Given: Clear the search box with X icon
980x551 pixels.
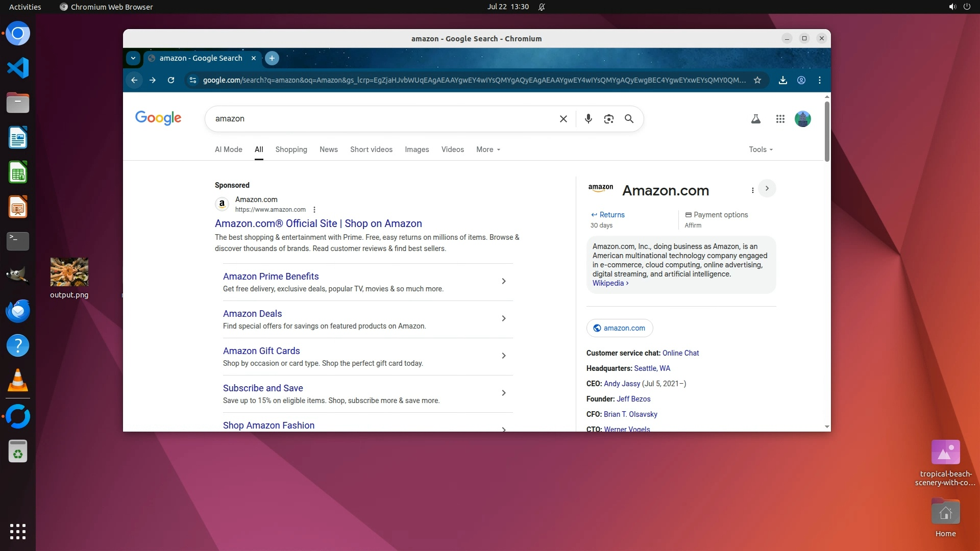Looking at the screenshot, I should [563, 119].
